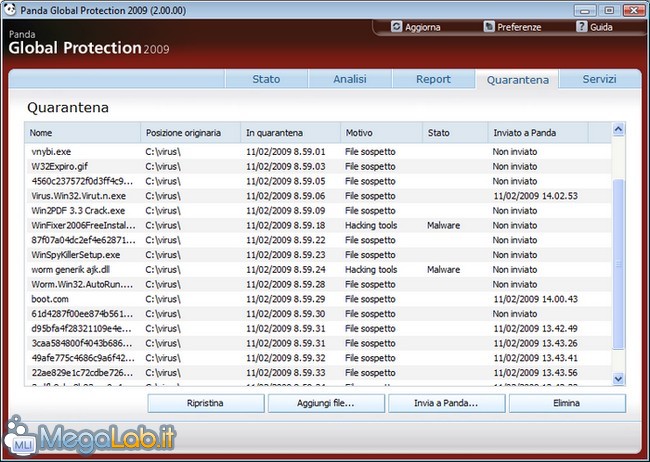The image size is (650, 462).
Task: Click Hacking tools in worm generik row
Action: (371, 270)
